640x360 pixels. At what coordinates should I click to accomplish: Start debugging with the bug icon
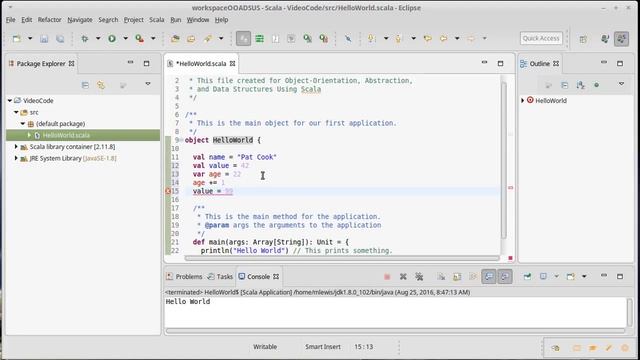(x=85, y=39)
